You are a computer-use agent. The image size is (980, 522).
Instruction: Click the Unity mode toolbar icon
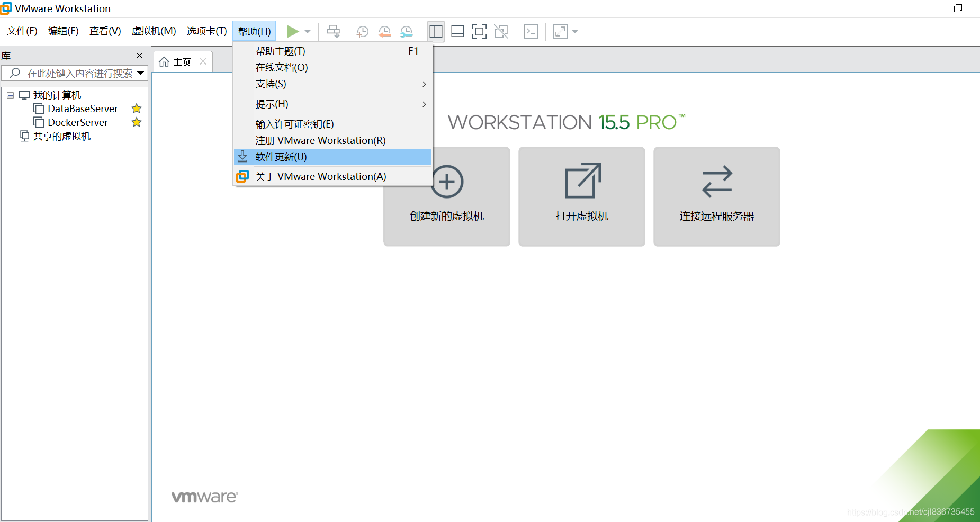point(501,32)
